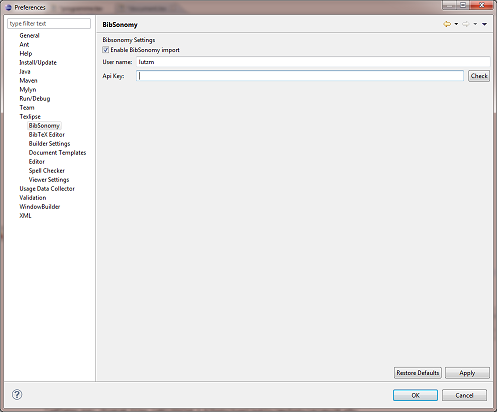Open the Help preferences category
The height and width of the screenshot is (412, 497).
click(x=26, y=53)
